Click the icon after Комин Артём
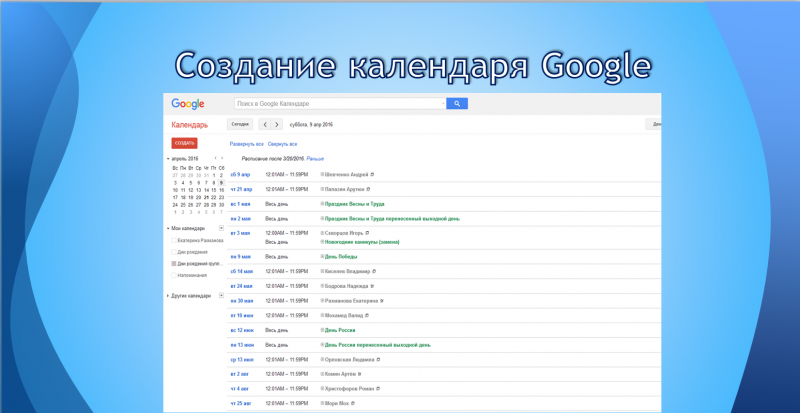This screenshot has width=800, height=413. (362, 374)
